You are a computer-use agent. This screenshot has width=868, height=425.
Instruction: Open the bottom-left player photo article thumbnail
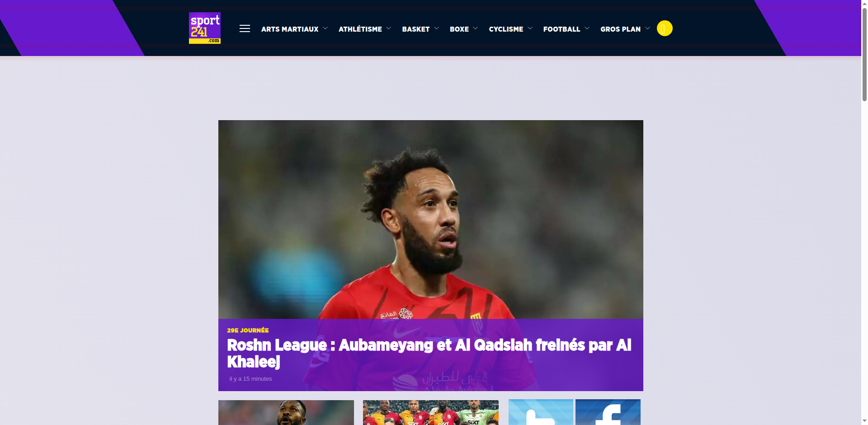pos(286,412)
